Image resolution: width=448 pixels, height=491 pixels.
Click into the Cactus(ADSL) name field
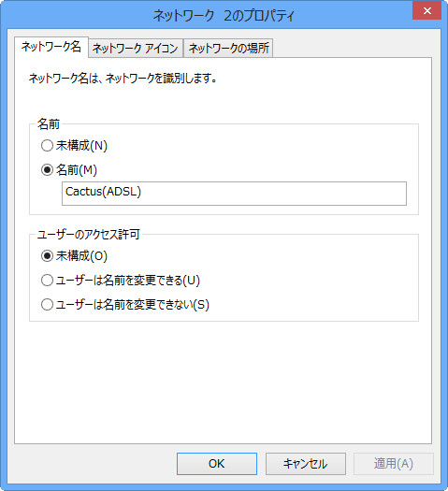click(x=234, y=194)
